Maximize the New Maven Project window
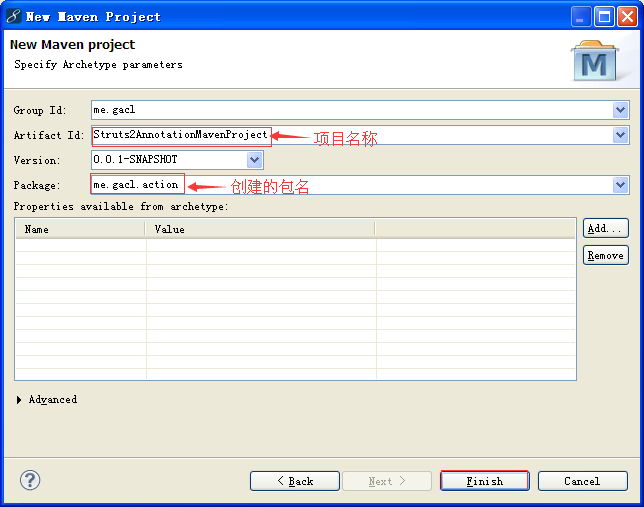Screen dimensions: 644x507 point(604,17)
